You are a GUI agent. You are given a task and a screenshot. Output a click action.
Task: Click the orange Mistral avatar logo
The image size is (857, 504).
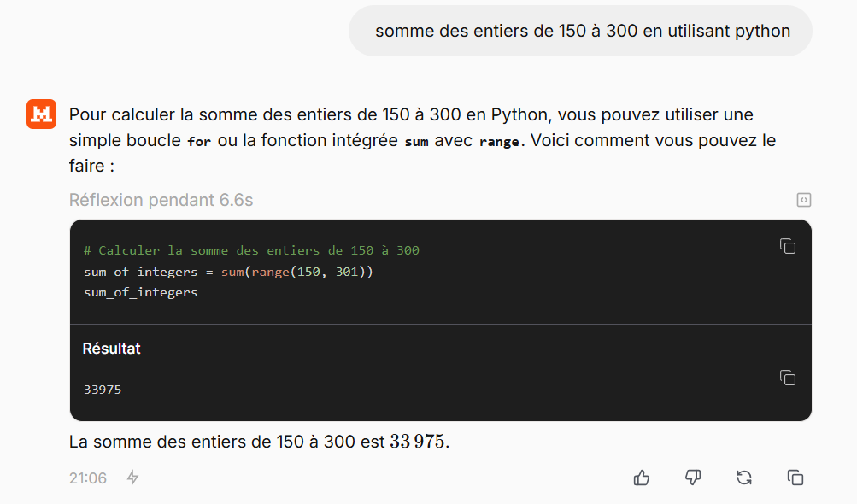coord(42,114)
